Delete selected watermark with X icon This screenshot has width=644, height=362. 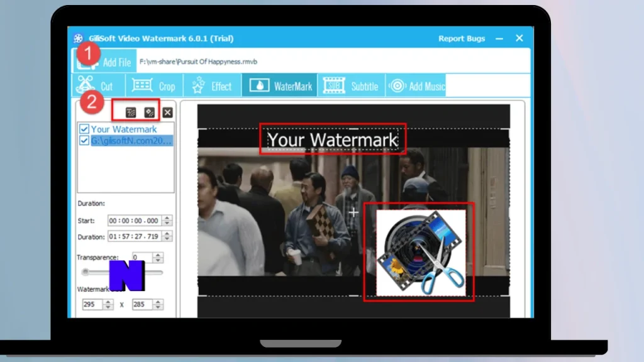[x=167, y=112]
